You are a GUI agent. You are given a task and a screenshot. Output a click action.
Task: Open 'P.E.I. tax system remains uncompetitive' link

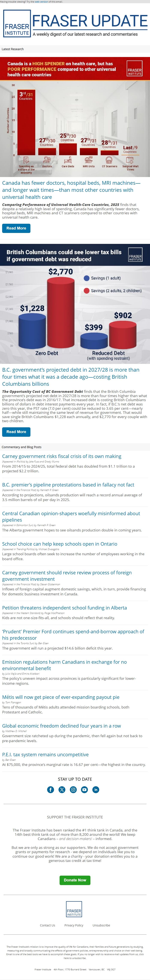coord(45,754)
